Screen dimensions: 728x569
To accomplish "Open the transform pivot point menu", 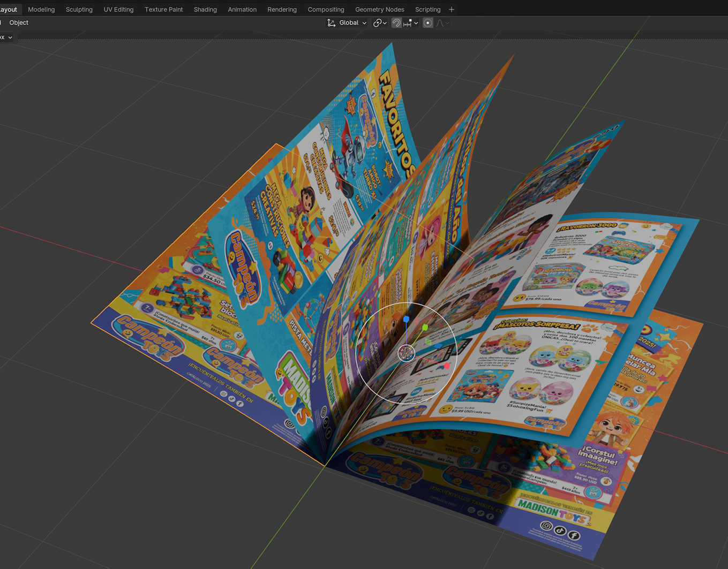I will [x=380, y=22].
